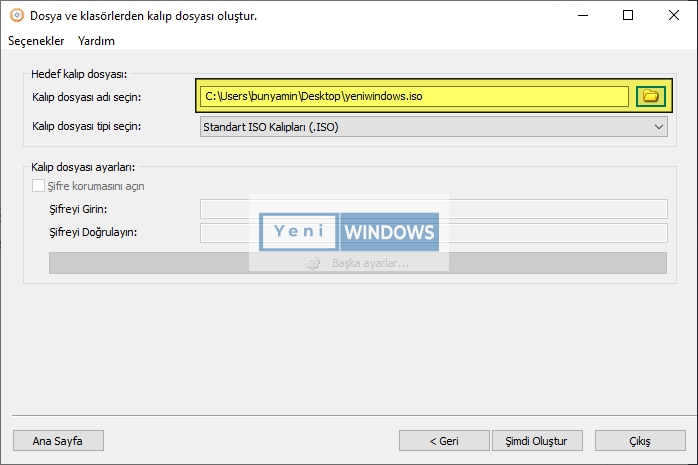Exit with the Çıkış button
The height and width of the screenshot is (465, 698).
click(640, 441)
